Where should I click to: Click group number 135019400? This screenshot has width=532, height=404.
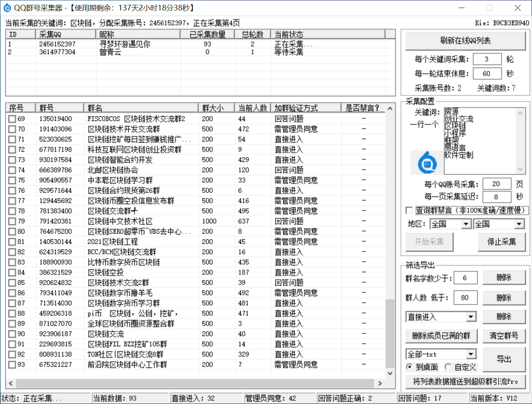click(55, 119)
